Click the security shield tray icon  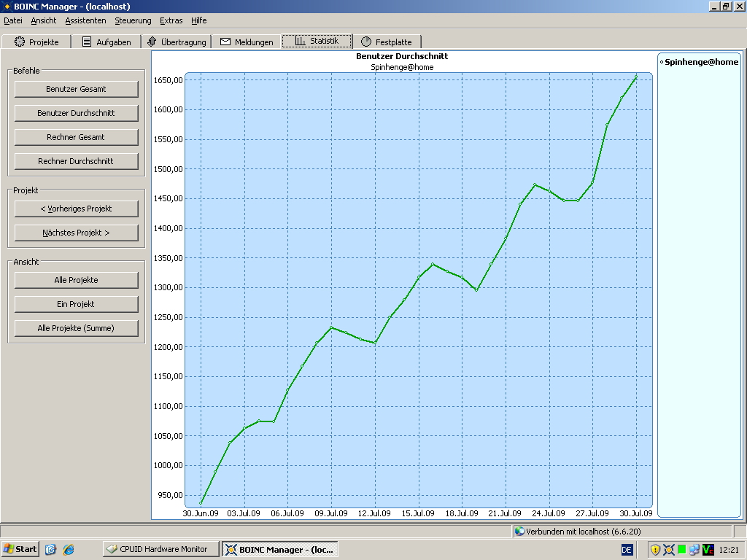[x=656, y=550]
